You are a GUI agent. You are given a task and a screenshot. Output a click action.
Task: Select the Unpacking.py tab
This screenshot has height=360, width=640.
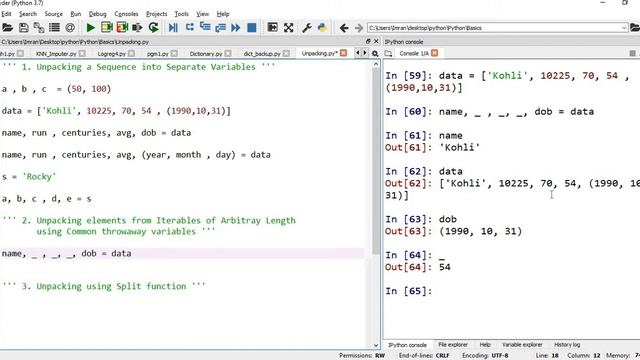click(x=320, y=53)
